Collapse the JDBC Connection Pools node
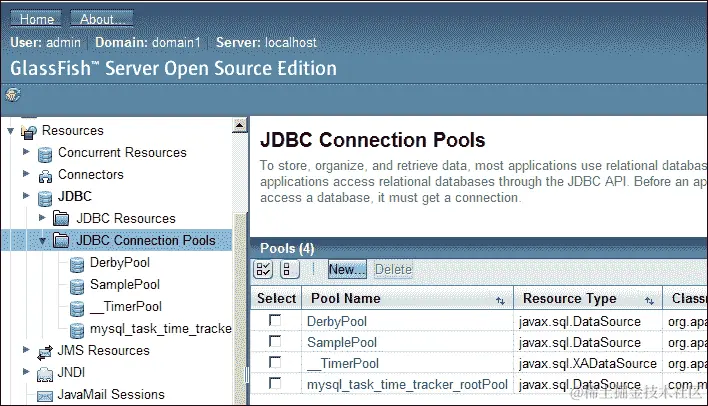 pyautogui.click(x=42, y=240)
